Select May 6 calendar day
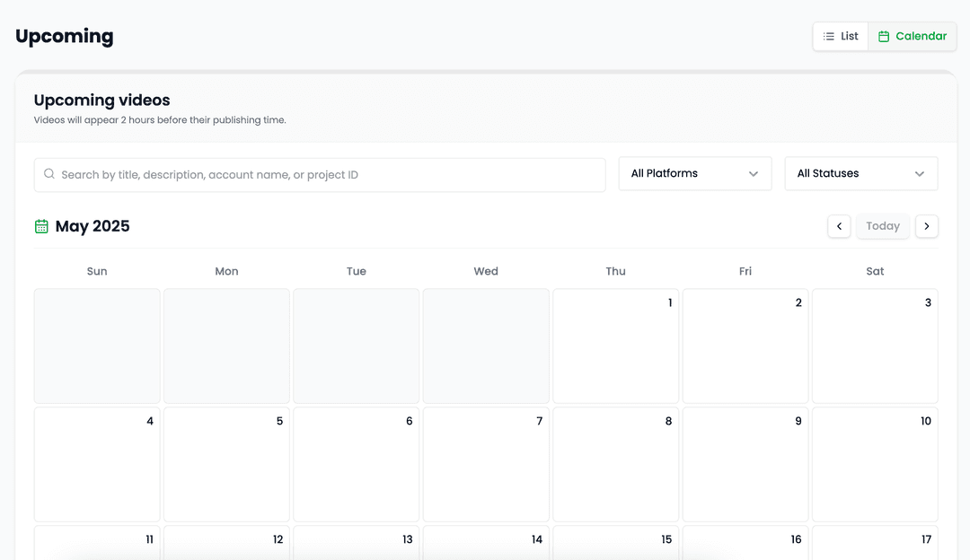Viewport: 970px width, 560px height. [357, 465]
